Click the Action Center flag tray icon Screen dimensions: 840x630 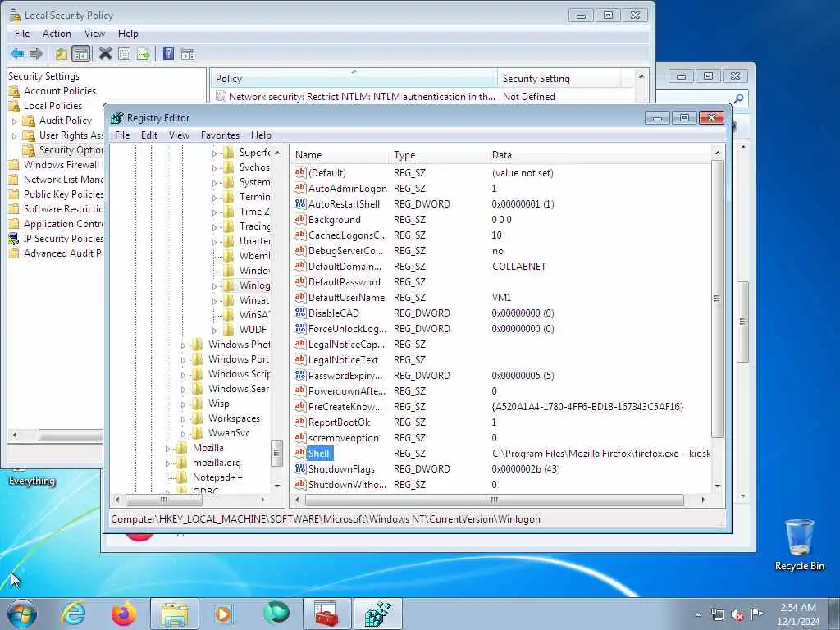point(757,614)
